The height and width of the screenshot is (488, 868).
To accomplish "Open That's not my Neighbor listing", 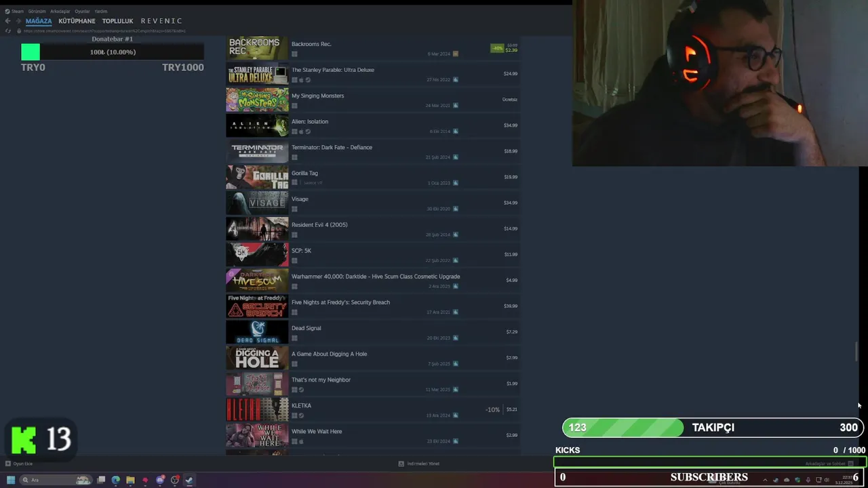I will coord(372,384).
